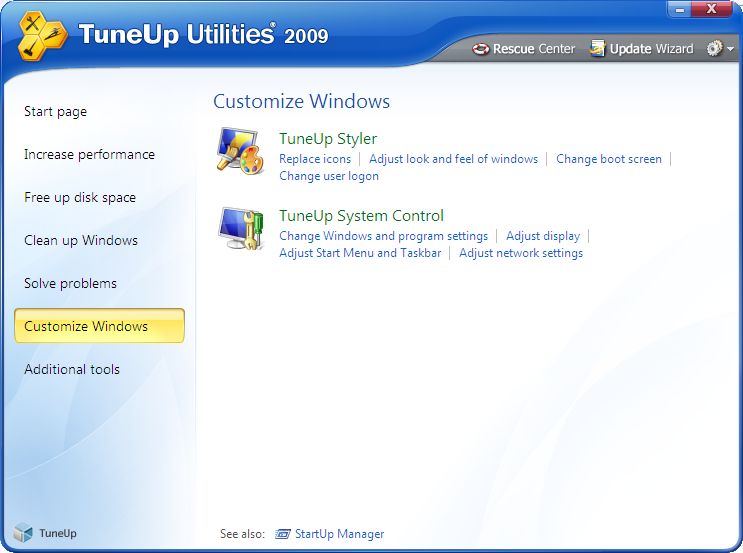Open TuneUp System Control heading link
743x553 pixels.
(x=361, y=216)
